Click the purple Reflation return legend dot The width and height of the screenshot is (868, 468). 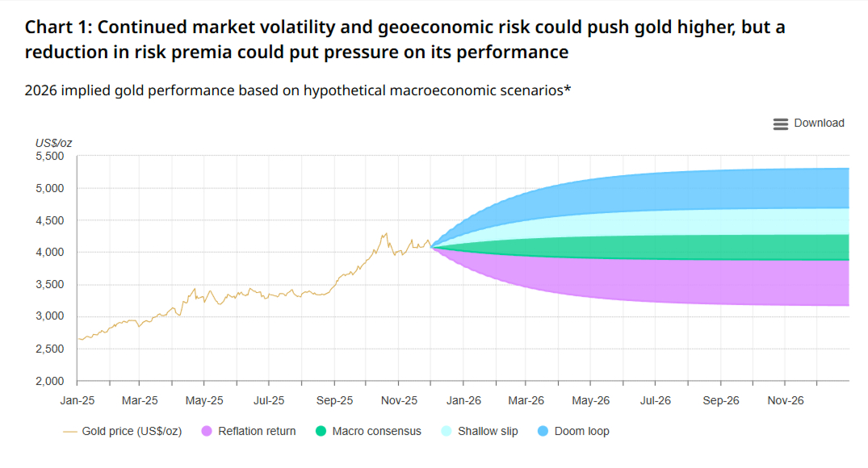[207, 431]
